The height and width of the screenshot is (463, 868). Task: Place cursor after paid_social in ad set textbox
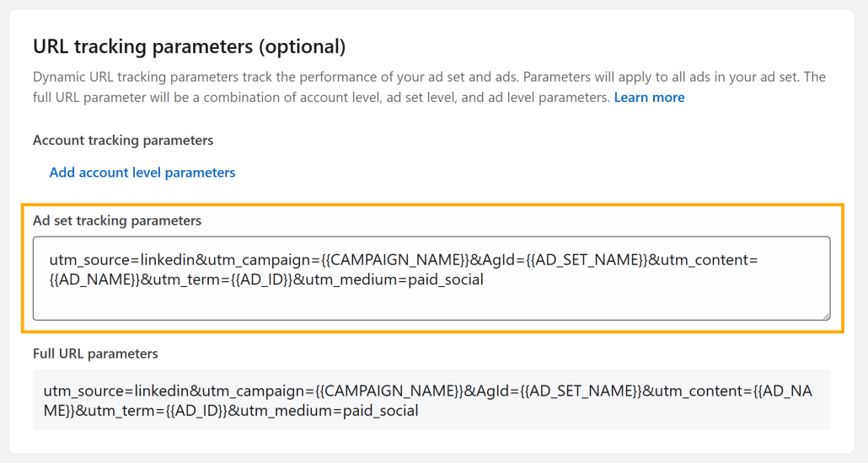point(485,279)
